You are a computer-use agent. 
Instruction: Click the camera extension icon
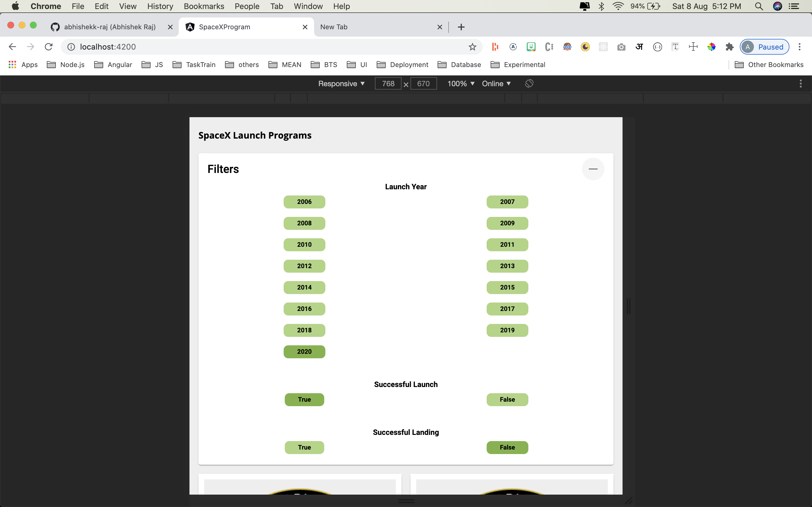click(621, 47)
